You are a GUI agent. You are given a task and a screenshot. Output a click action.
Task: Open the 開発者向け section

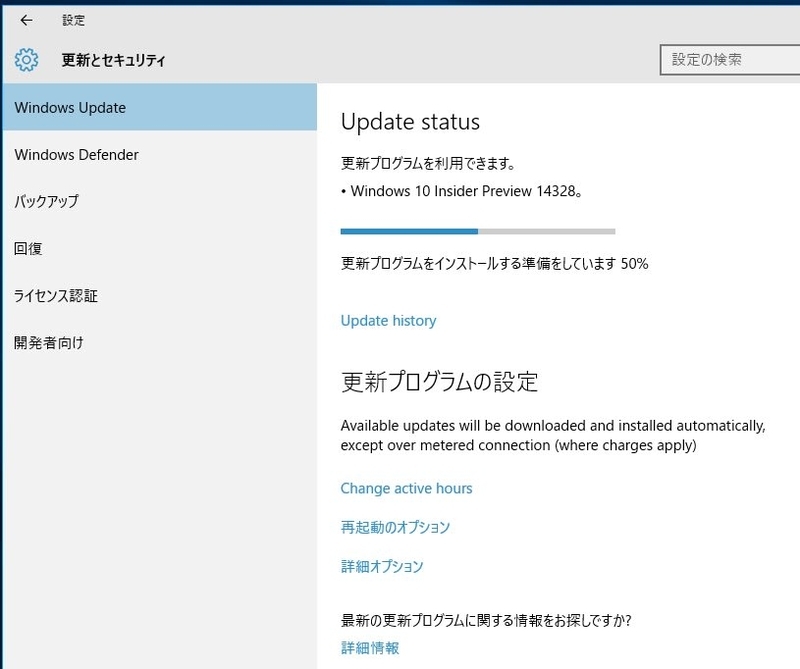pos(160,342)
